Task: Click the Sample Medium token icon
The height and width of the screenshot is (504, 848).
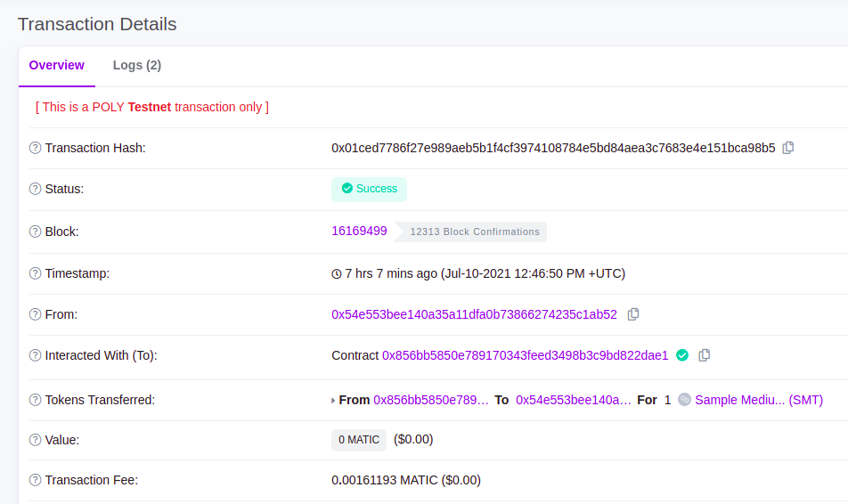Action: point(684,400)
